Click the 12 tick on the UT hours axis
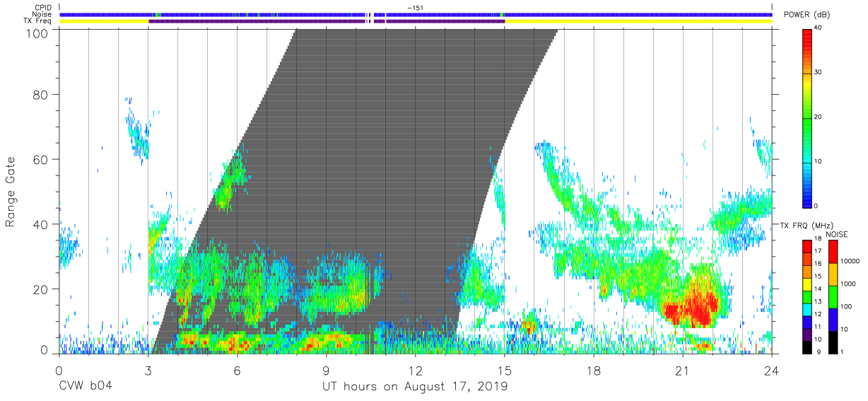The width and height of the screenshot is (868, 401). 415,370
